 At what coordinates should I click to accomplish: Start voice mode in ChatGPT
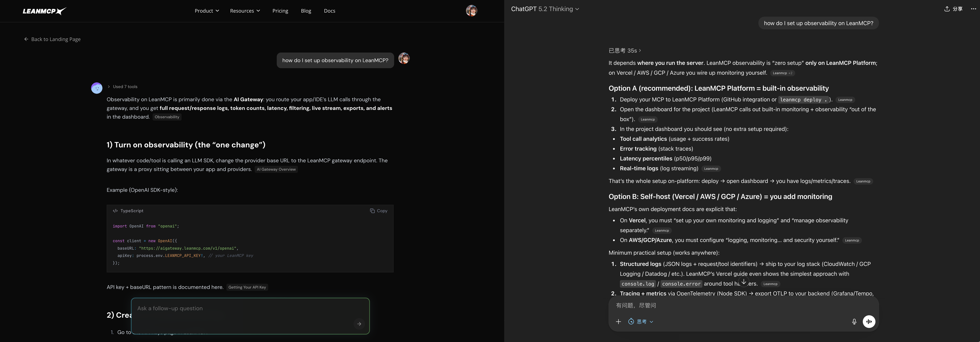point(869,321)
